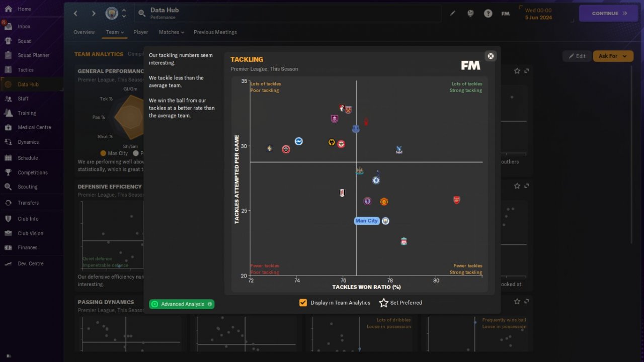Open club switcher arrows beside the badge
Image resolution: width=644 pixels, height=362 pixels.
(124, 14)
